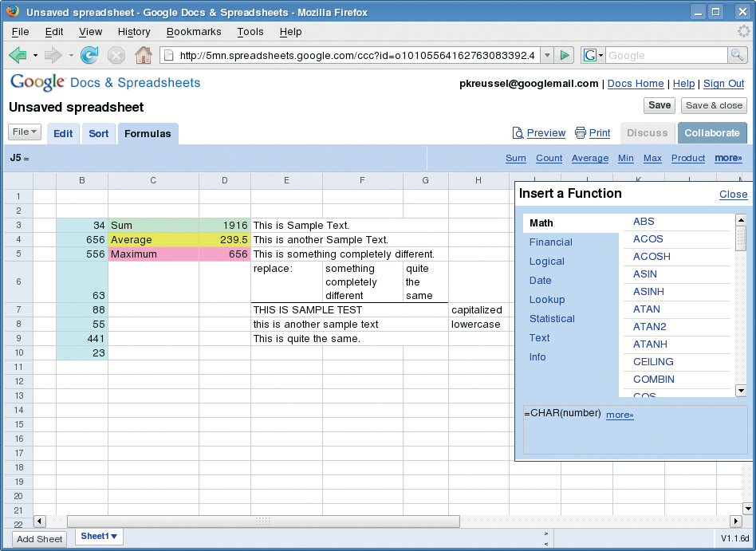Insert the Min formula link
The image size is (756, 551).
(625, 158)
